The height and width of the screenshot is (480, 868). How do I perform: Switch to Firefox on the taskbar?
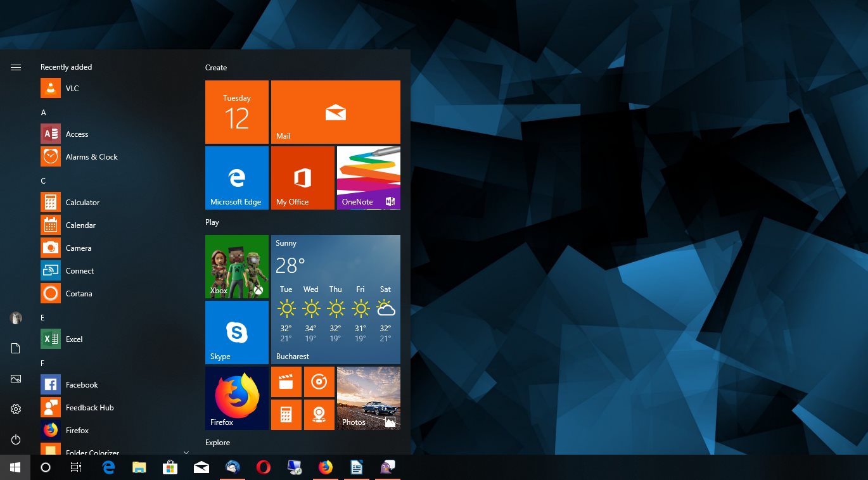325,467
